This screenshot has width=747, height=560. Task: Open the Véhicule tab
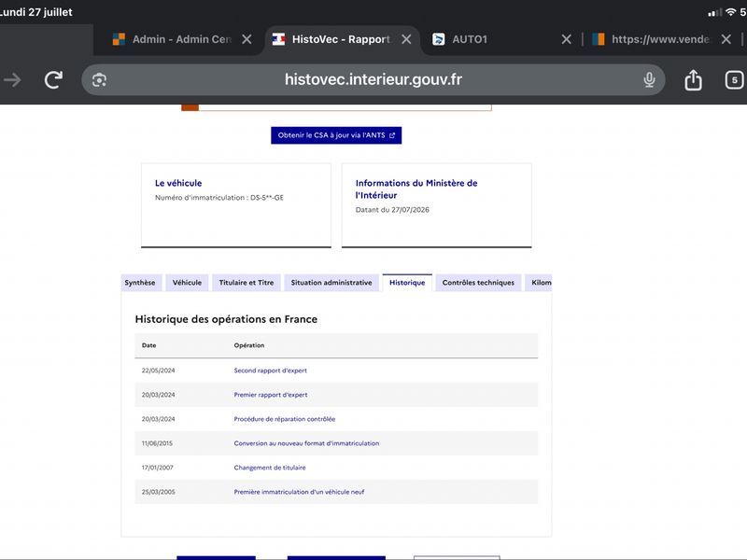(187, 283)
